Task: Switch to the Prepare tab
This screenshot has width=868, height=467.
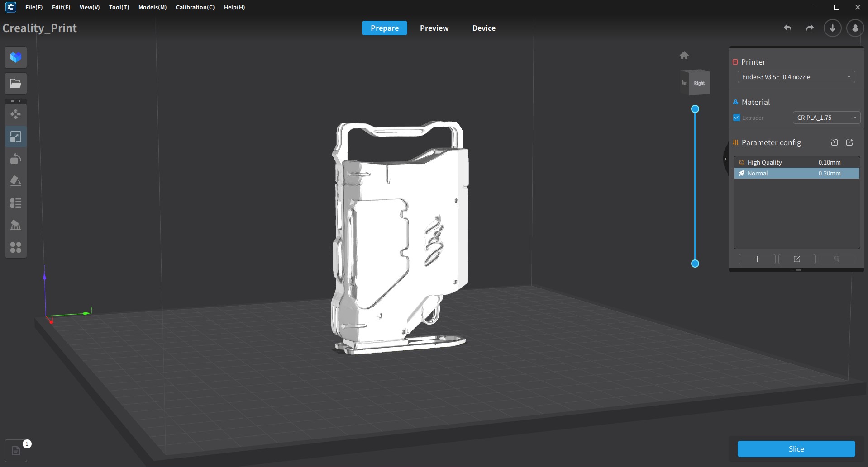Action: pos(385,28)
